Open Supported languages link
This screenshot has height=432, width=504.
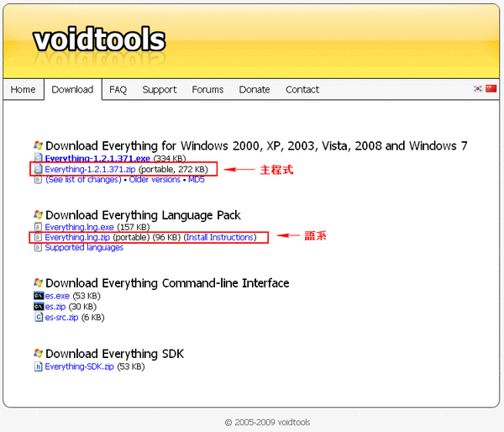tap(84, 248)
